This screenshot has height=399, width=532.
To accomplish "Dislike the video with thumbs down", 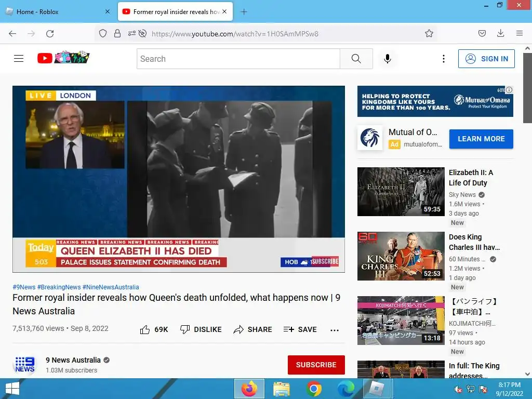I will coord(201,329).
